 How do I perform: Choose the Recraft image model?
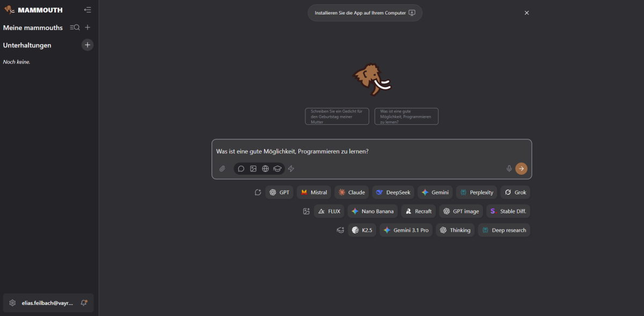419,211
